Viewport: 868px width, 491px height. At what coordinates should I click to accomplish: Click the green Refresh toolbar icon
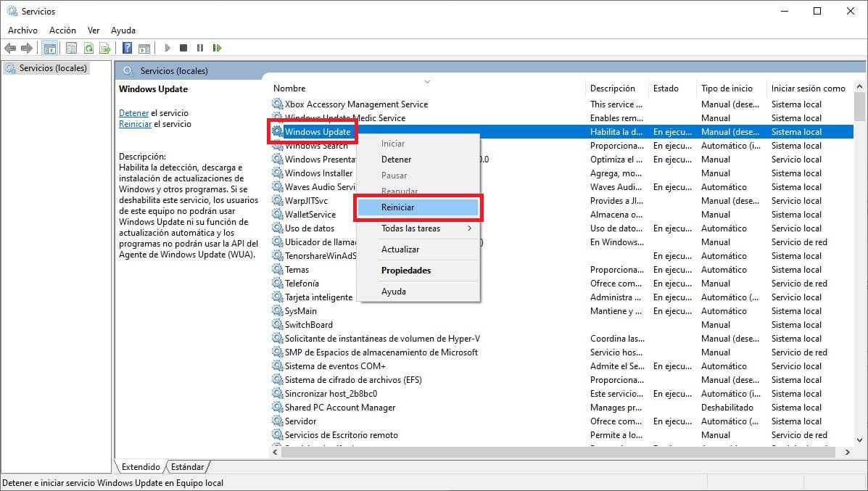[x=88, y=48]
